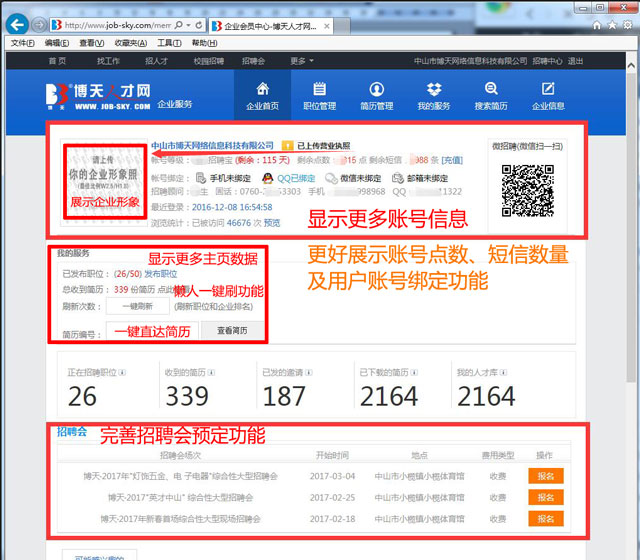Open the 文件(F) menu
The image size is (640, 560).
[x=22, y=43]
